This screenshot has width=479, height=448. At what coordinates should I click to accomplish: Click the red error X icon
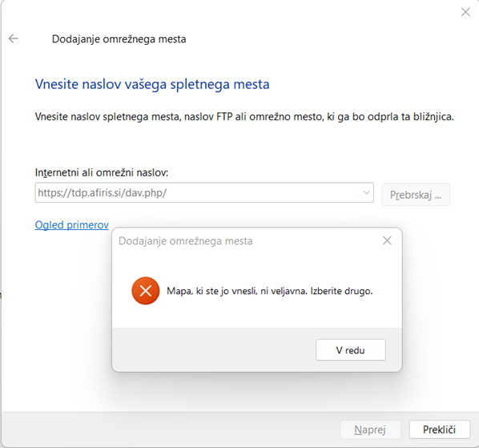click(146, 291)
